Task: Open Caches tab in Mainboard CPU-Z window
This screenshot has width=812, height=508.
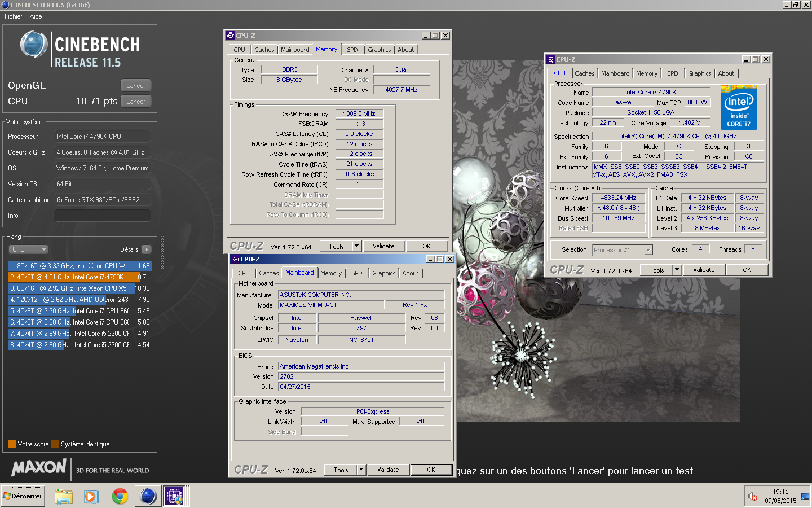Action: 269,273
